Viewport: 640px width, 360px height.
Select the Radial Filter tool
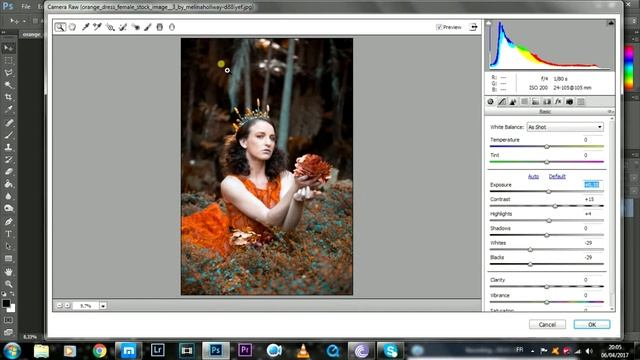coord(172,27)
